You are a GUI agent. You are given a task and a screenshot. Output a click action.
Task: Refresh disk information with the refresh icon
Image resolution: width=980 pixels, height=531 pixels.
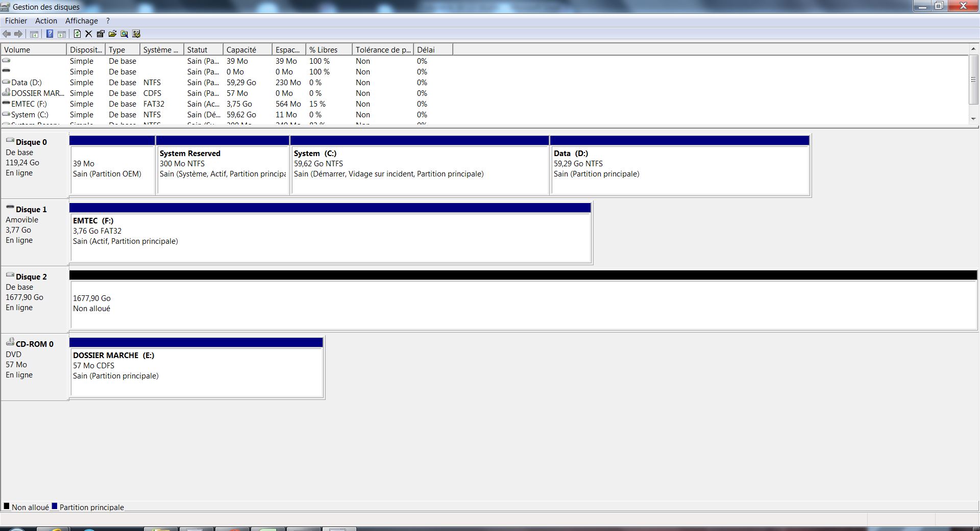pyautogui.click(x=77, y=34)
